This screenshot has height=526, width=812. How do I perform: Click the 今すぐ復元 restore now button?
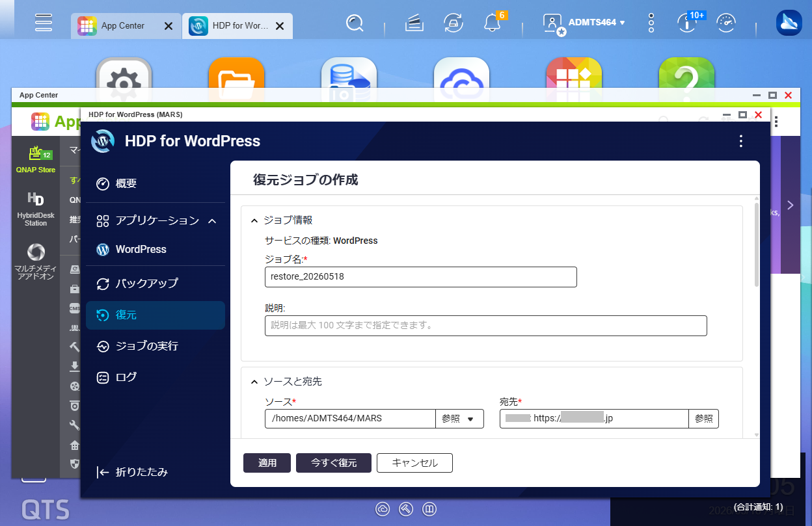click(x=334, y=463)
